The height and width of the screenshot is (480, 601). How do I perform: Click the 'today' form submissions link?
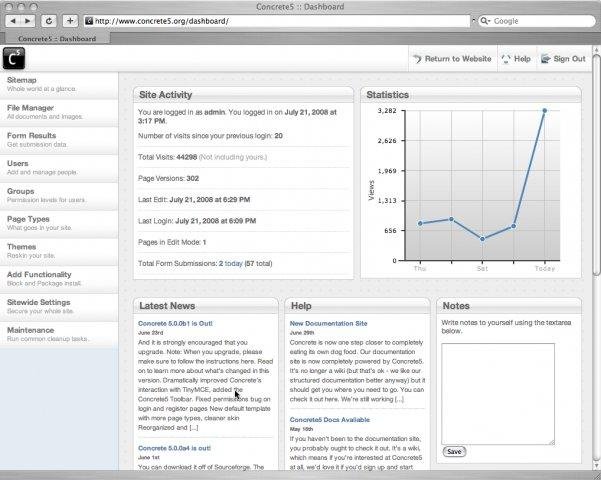(233, 263)
